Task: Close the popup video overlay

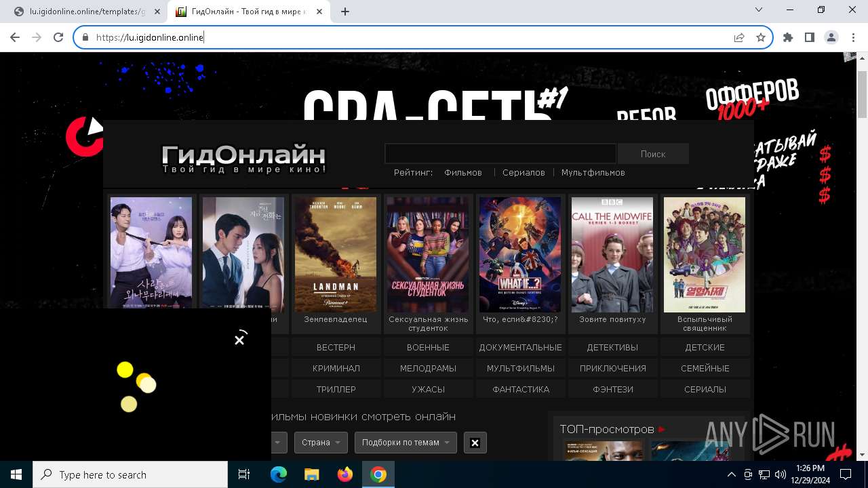Action: tap(239, 340)
